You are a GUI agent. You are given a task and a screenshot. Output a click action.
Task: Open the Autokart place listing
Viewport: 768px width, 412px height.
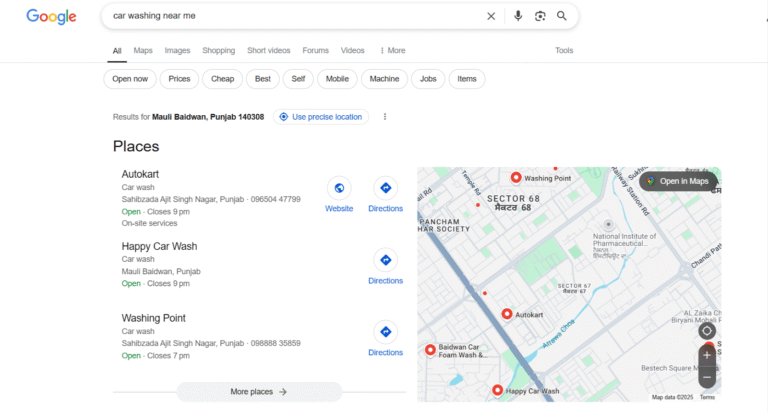[x=140, y=174]
